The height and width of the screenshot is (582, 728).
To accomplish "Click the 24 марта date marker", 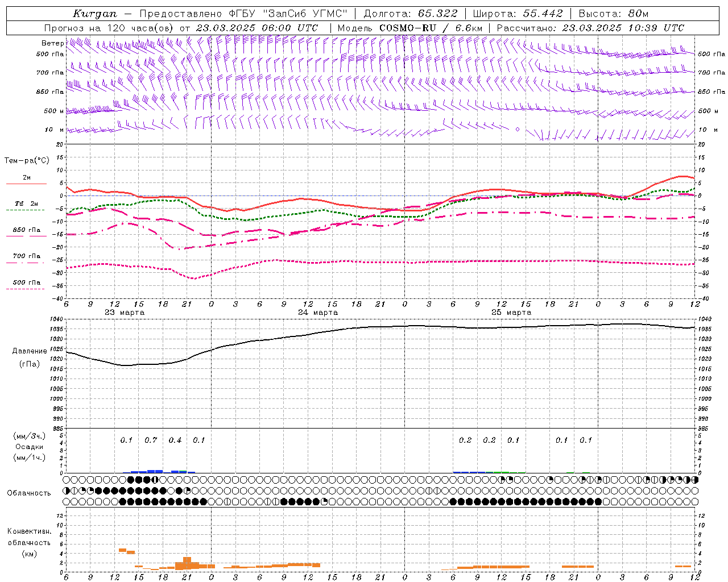I will [318, 313].
